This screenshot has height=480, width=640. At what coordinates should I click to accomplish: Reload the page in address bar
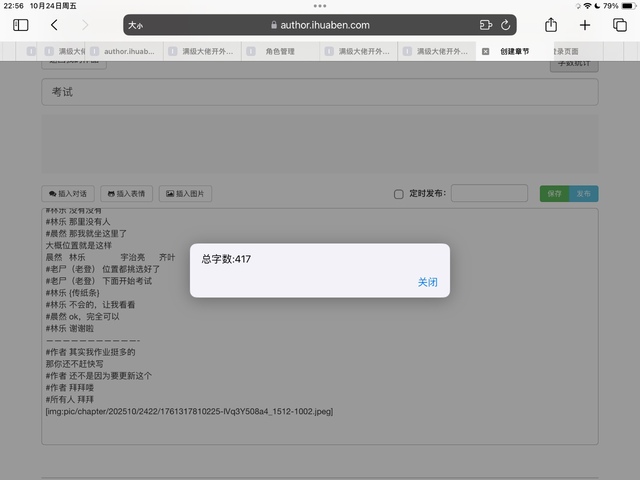[x=507, y=25]
